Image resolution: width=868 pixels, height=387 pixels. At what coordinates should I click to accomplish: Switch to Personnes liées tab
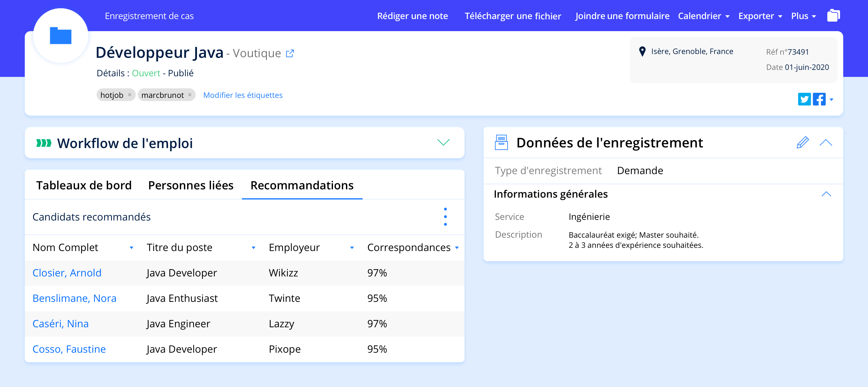pos(191,185)
